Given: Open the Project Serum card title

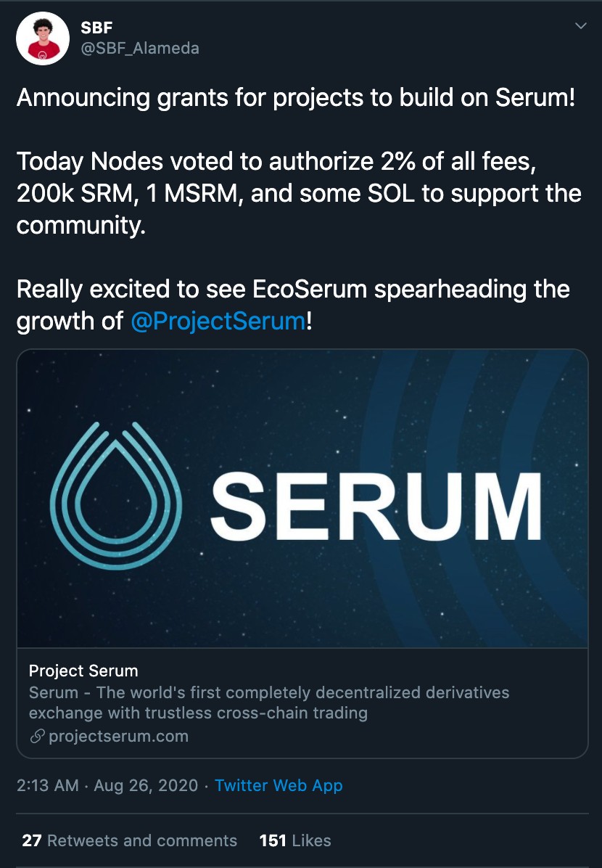Looking at the screenshot, I should coord(83,671).
